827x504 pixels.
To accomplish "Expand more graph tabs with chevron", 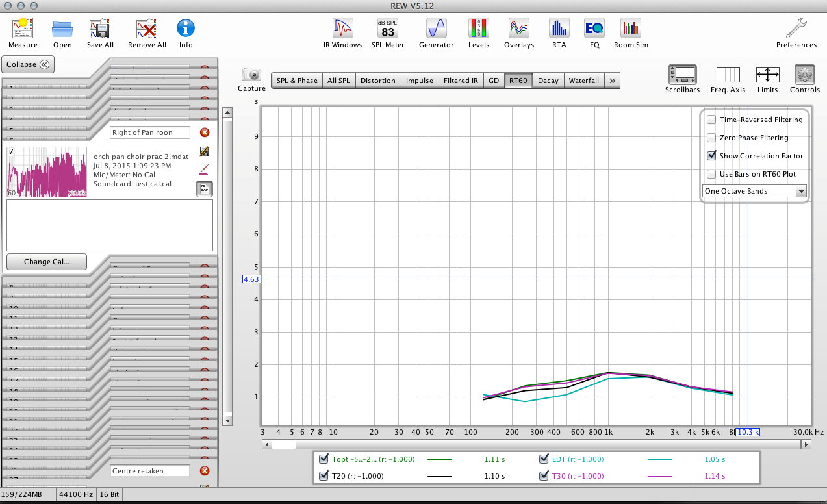I will pyautogui.click(x=612, y=81).
